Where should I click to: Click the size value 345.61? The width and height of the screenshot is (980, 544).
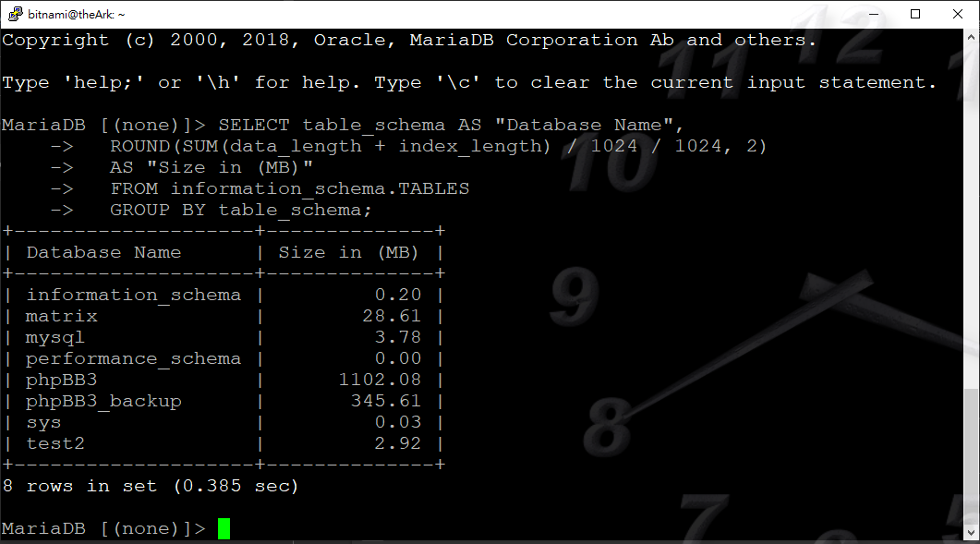[386, 401]
